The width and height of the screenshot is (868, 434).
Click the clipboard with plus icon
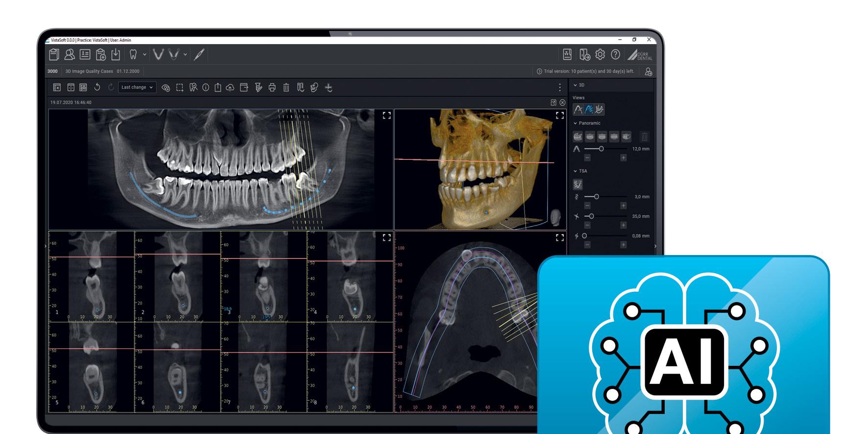click(101, 54)
